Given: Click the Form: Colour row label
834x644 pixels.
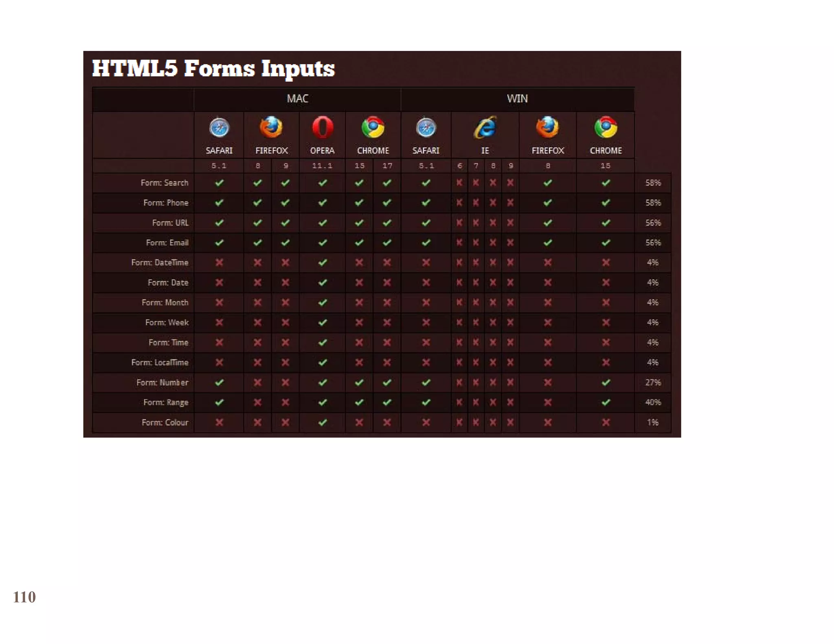Looking at the screenshot, I should point(165,423).
